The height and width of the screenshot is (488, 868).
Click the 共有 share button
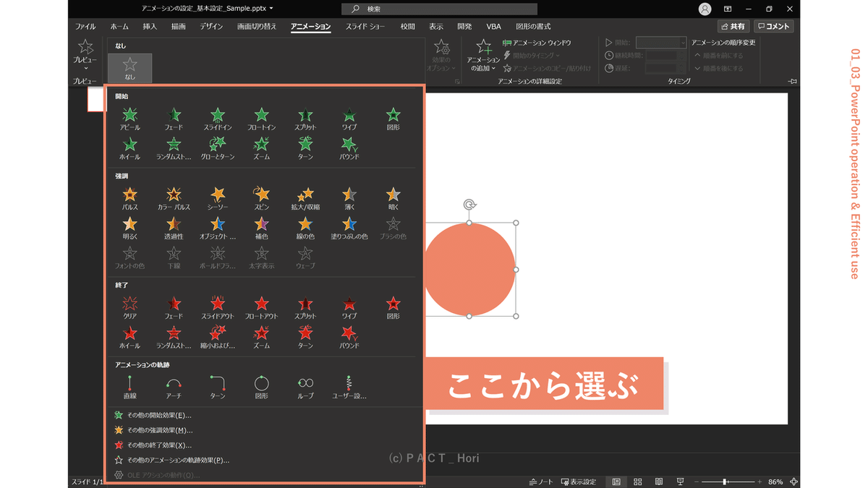[733, 26]
